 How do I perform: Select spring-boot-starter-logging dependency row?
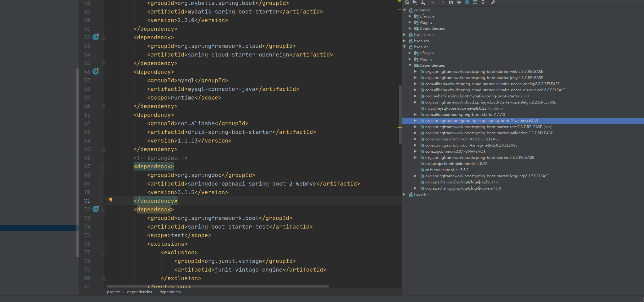point(487,176)
